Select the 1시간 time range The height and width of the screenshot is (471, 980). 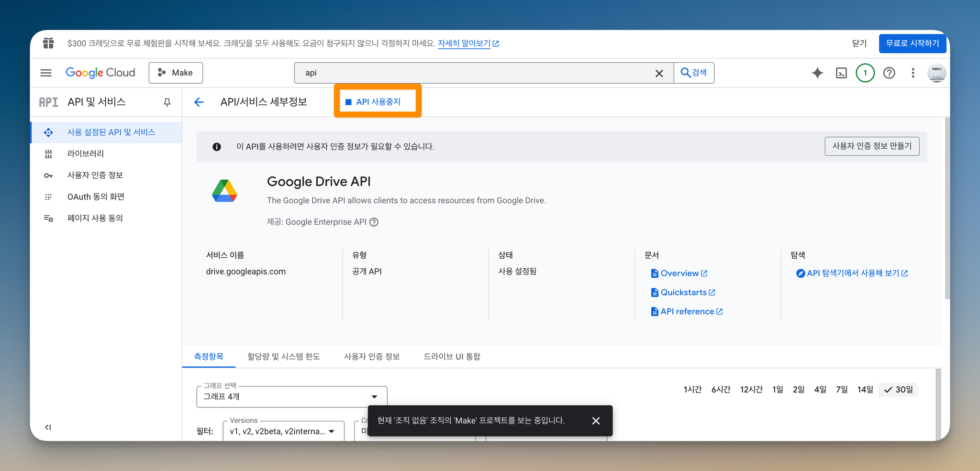pyautogui.click(x=692, y=389)
